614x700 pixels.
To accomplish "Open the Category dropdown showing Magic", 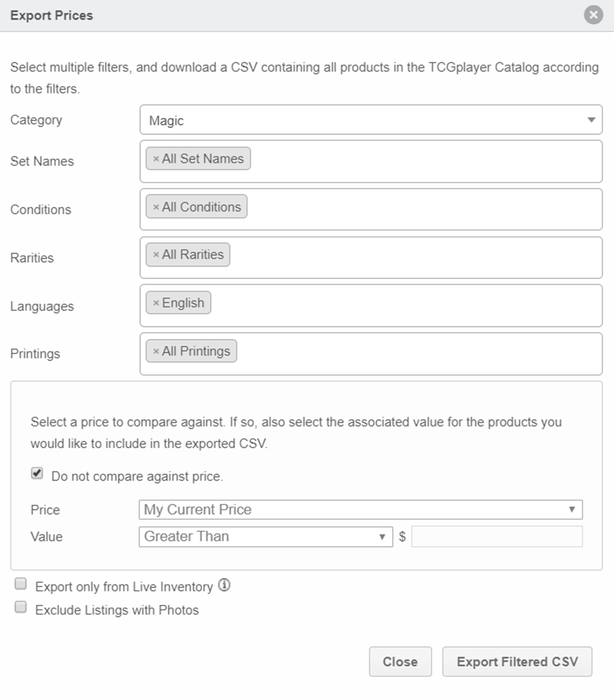I will [x=370, y=120].
